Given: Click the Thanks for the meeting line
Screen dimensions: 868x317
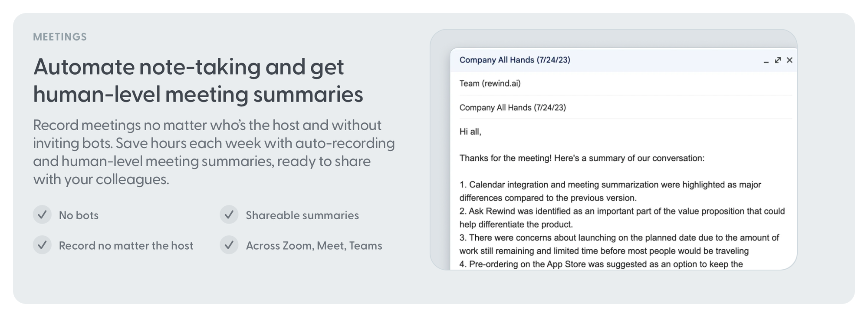Looking at the screenshot, I should coord(582,158).
